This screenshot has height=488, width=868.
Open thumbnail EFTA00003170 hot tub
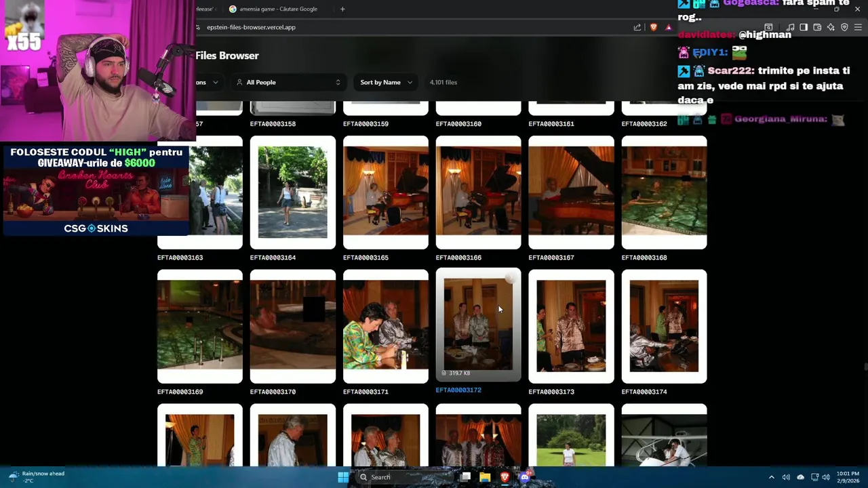(293, 327)
